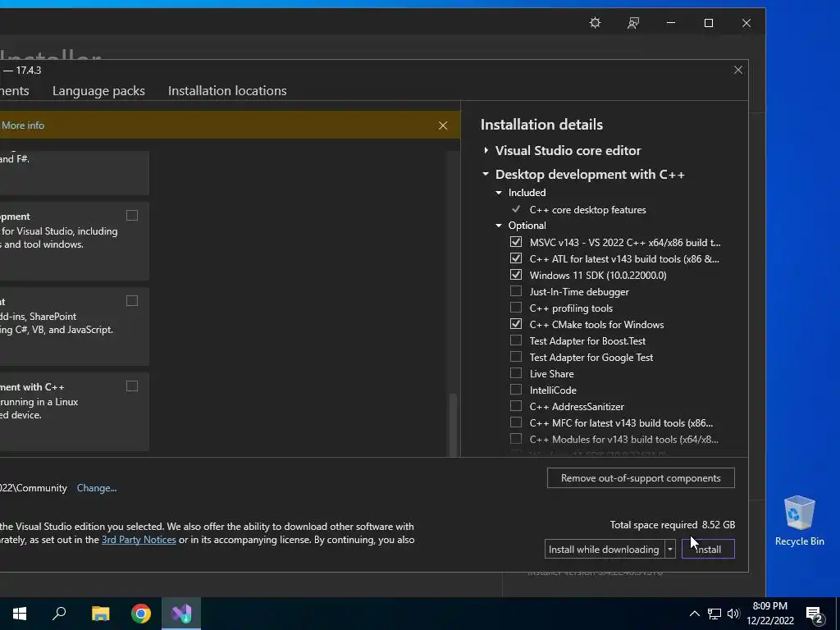Minimize the Visual Studio Installer window
Viewport: 840px width, 630px height.
(x=671, y=23)
